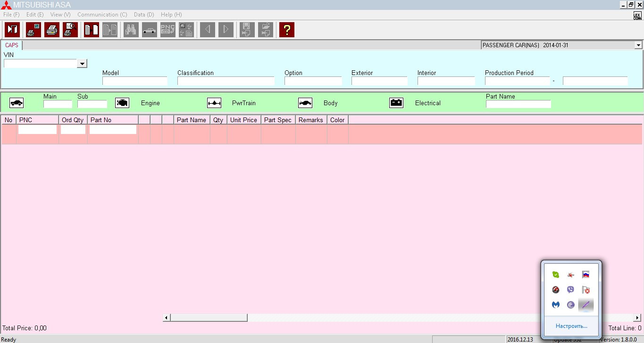This screenshot has width=644, height=343.
Task: Select the PwrTrain axle icon
Action: tap(214, 103)
